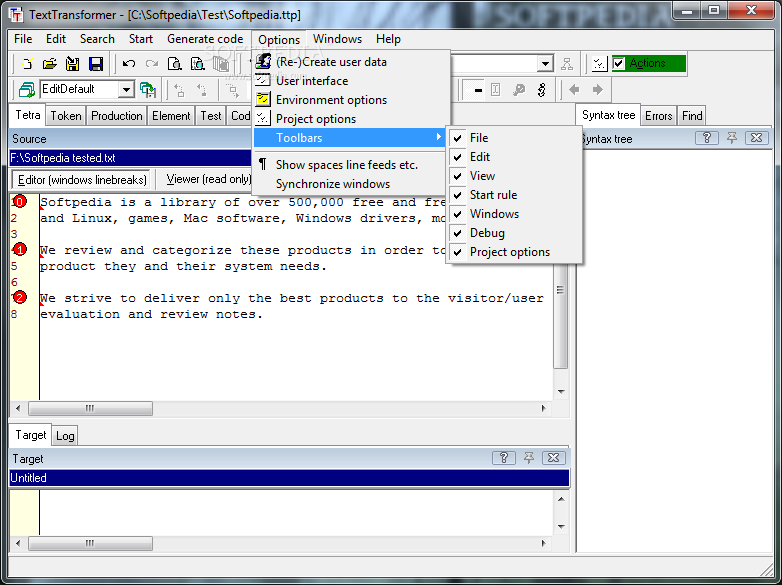Uncheck the View toolbar in submenu

(x=514, y=176)
